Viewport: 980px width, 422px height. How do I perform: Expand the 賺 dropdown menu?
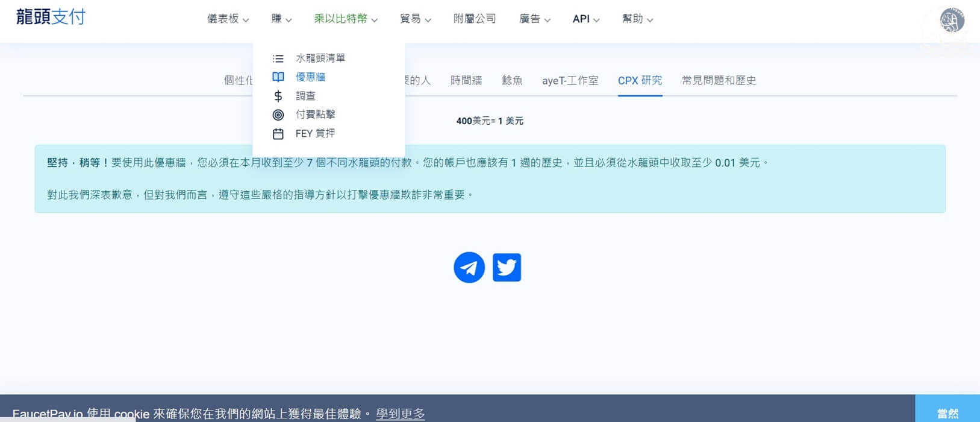point(281,19)
